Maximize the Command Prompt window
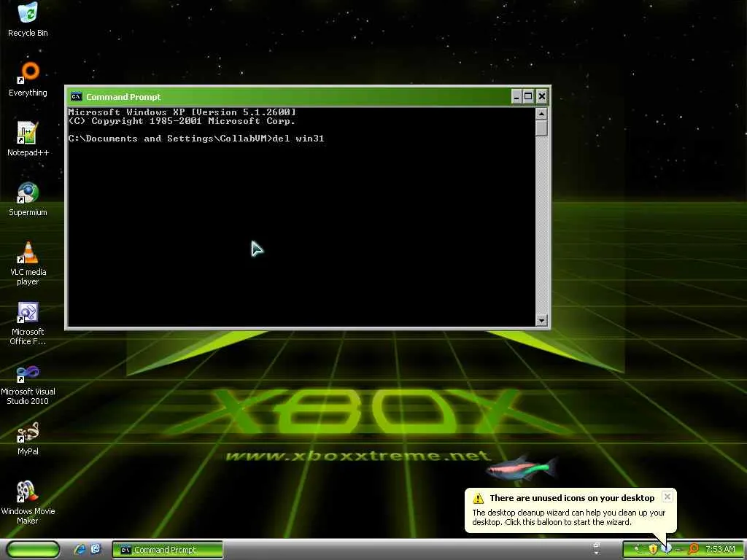 tap(528, 97)
